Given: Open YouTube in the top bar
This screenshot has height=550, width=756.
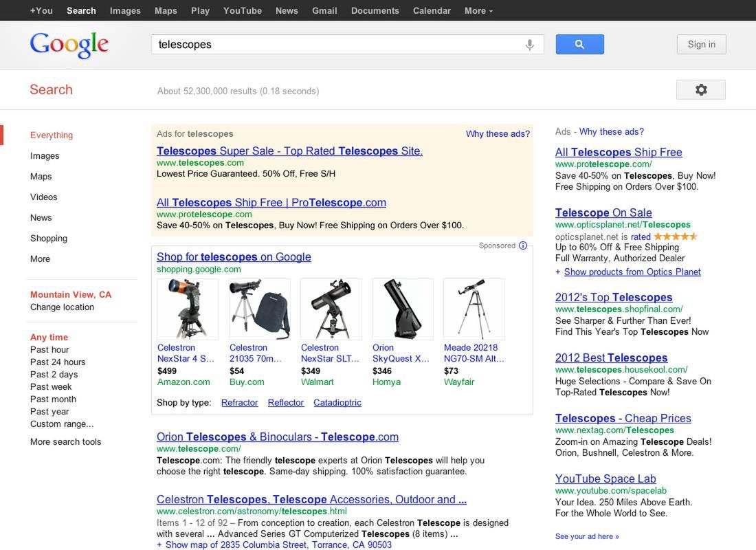Looking at the screenshot, I should point(243,10).
